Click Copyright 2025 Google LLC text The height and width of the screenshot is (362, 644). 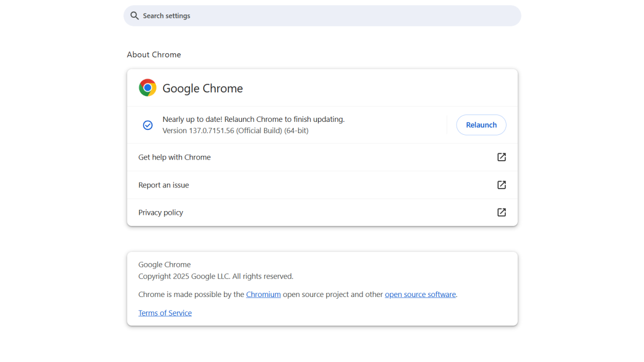point(215,276)
